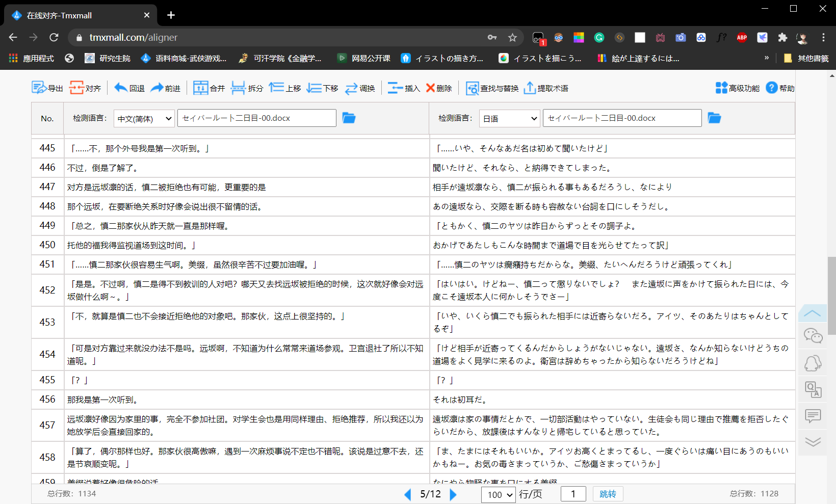Viewport: 836px width, 504px height.
Task: Open a new browser tab
Action: point(171,15)
